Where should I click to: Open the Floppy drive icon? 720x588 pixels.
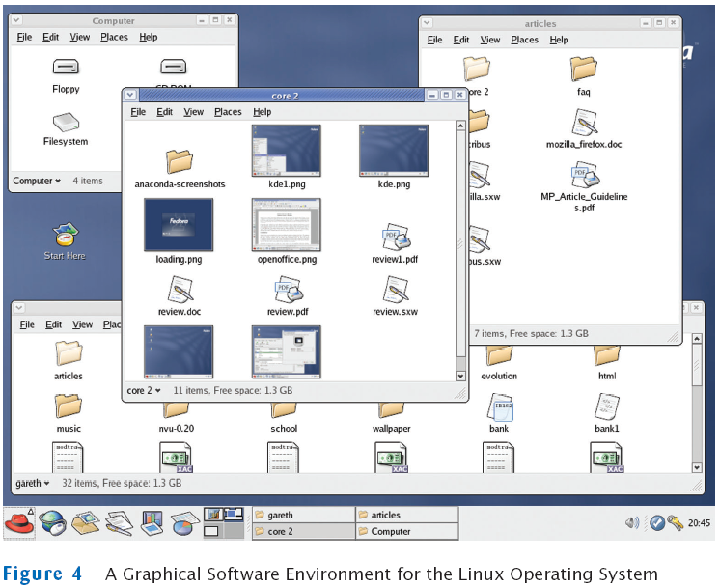click(66, 68)
